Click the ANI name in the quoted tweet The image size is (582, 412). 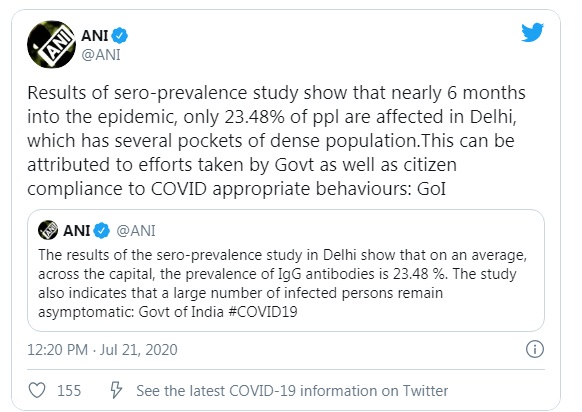click(x=76, y=230)
